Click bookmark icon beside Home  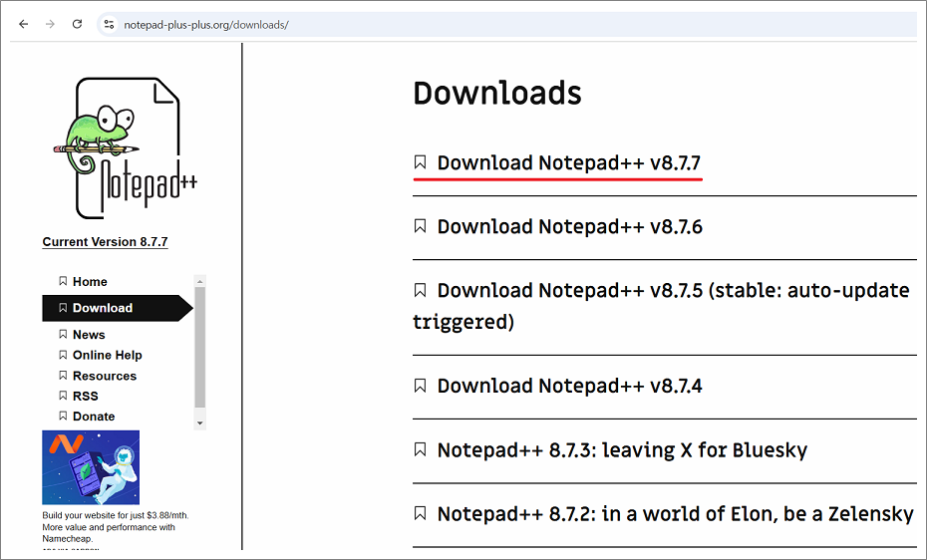click(63, 281)
